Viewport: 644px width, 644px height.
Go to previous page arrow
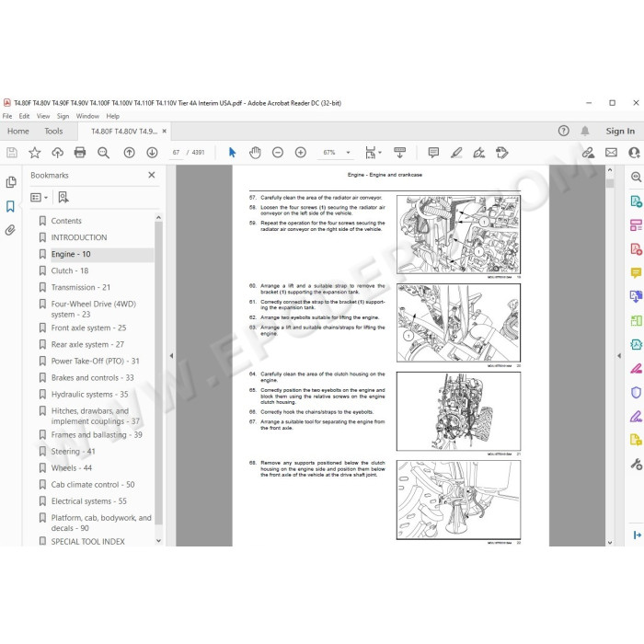coord(129,153)
